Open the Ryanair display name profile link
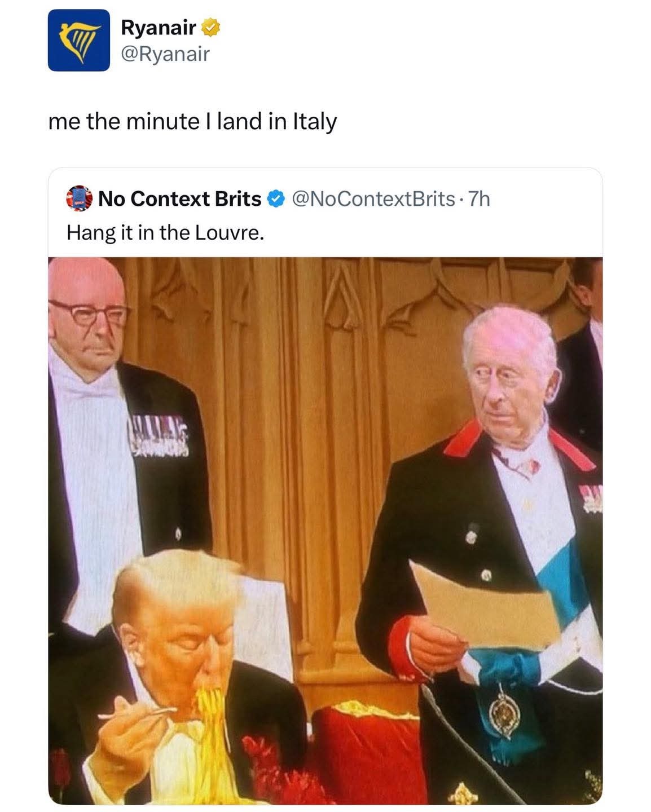Image resolution: width=651 pixels, height=812 pixels. (x=159, y=27)
